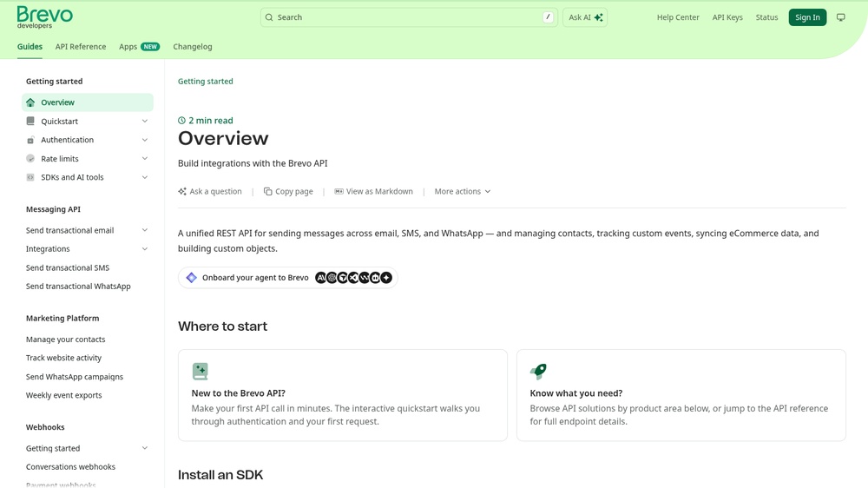Expand the SDKs and AI tools chevron
Viewport: 868px width, 488px height.
(x=144, y=177)
